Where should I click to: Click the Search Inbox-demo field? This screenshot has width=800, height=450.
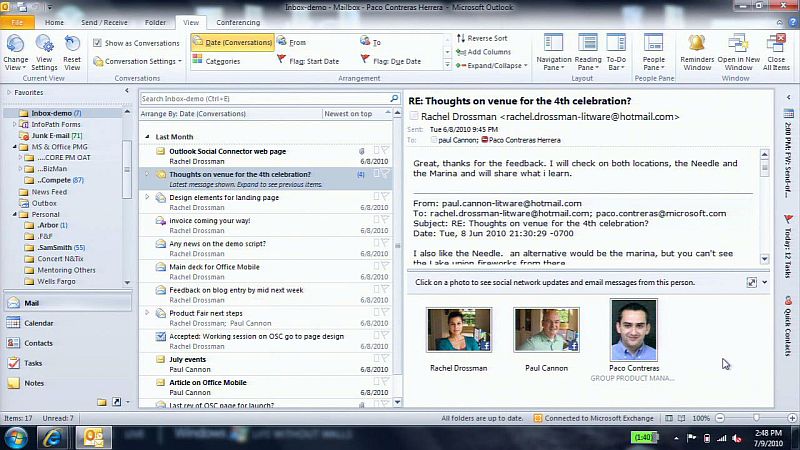(x=264, y=98)
